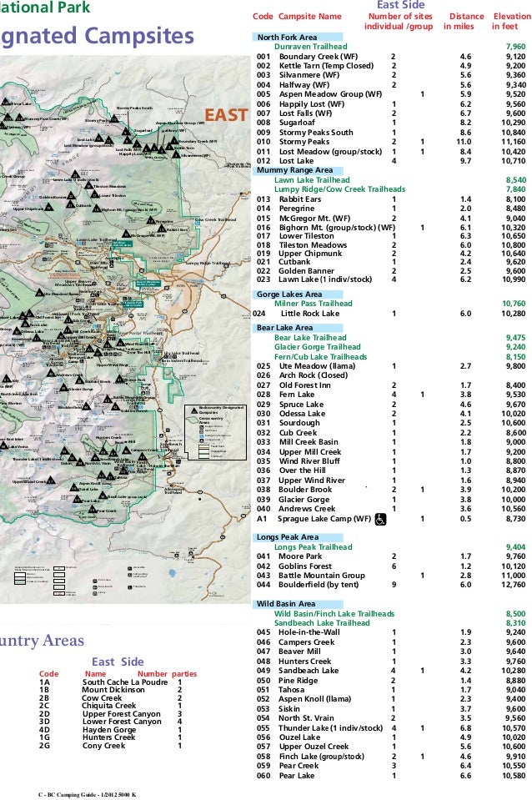Click the Milner Pass Trailhead entry

(x=314, y=304)
